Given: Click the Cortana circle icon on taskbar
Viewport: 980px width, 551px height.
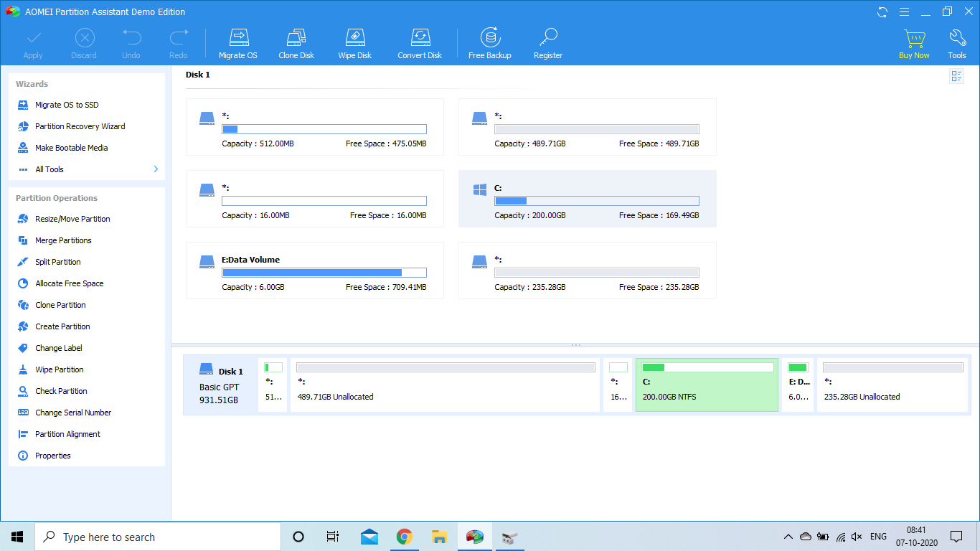Looking at the screenshot, I should (x=298, y=537).
